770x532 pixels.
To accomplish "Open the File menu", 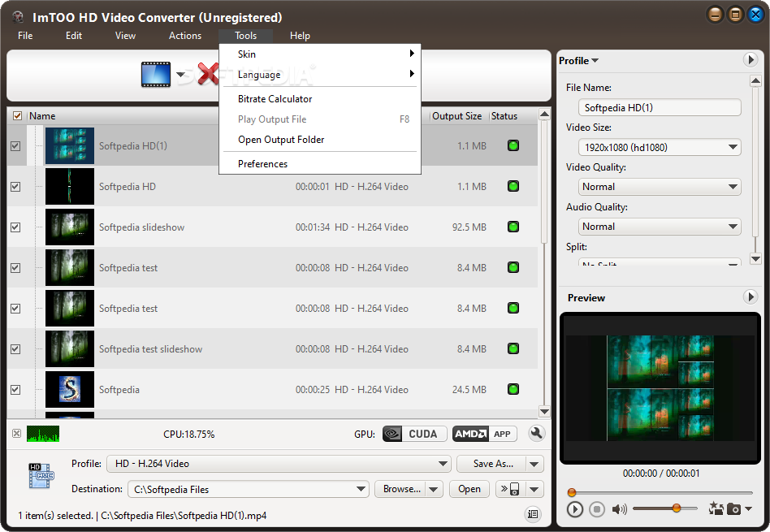I will (25, 36).
